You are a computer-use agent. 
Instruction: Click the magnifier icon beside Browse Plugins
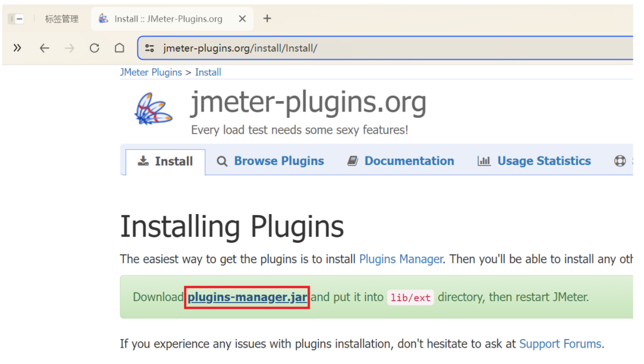pos(222,161)
